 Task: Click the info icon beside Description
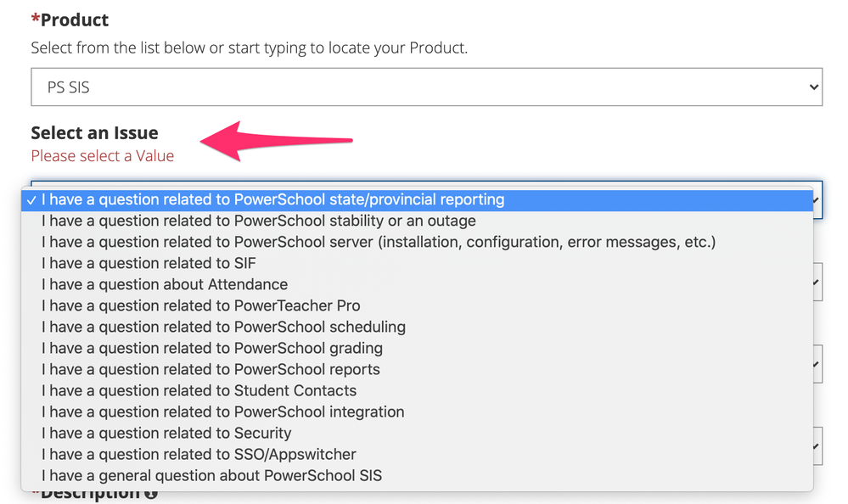pos(151,494)
